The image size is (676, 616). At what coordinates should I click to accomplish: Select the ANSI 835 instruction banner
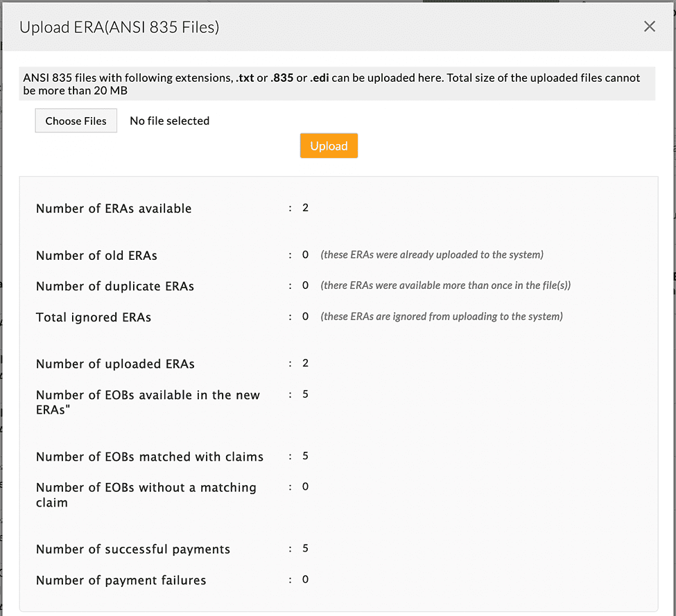click(x=337, y=84)
